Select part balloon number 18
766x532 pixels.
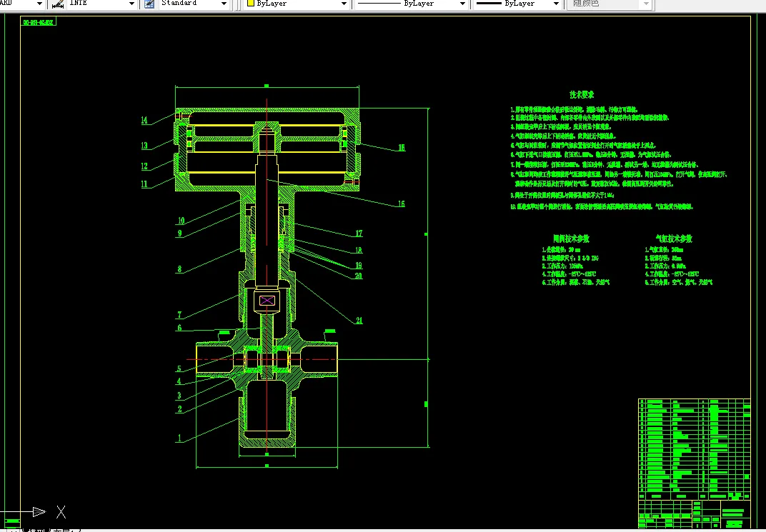tap(359, 250)
